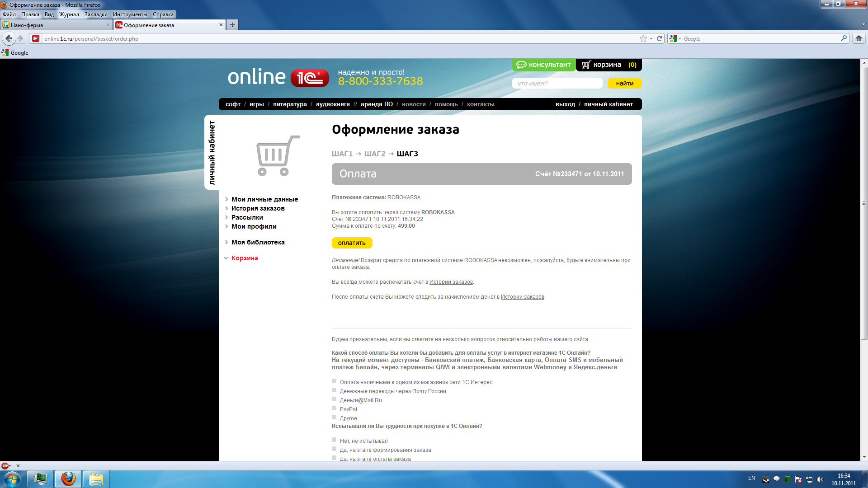This screenshot has height=488, width=868.
Task: Check Денежные переводы через Почту России
Action: pyautogui.click(x=334, y=390)
